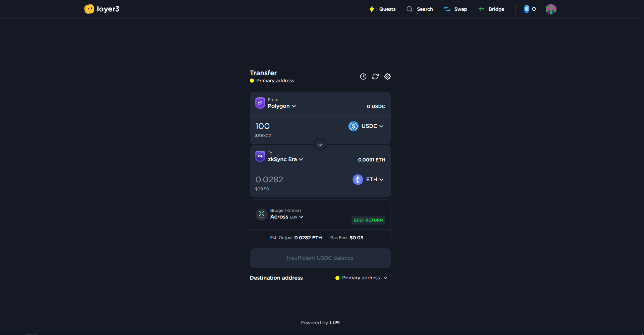Click the Across bridge icon
The image size is (644, 335).
(262, 214)
